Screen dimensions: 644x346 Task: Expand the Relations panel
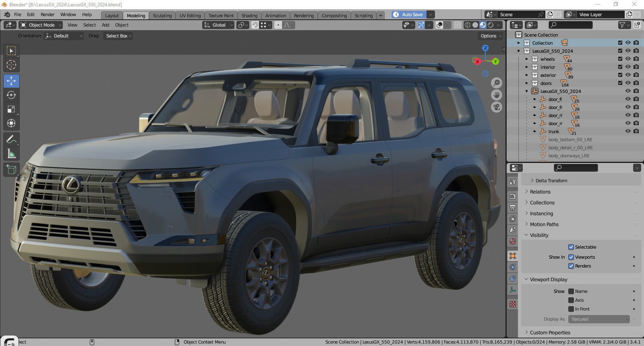[540, 192]
